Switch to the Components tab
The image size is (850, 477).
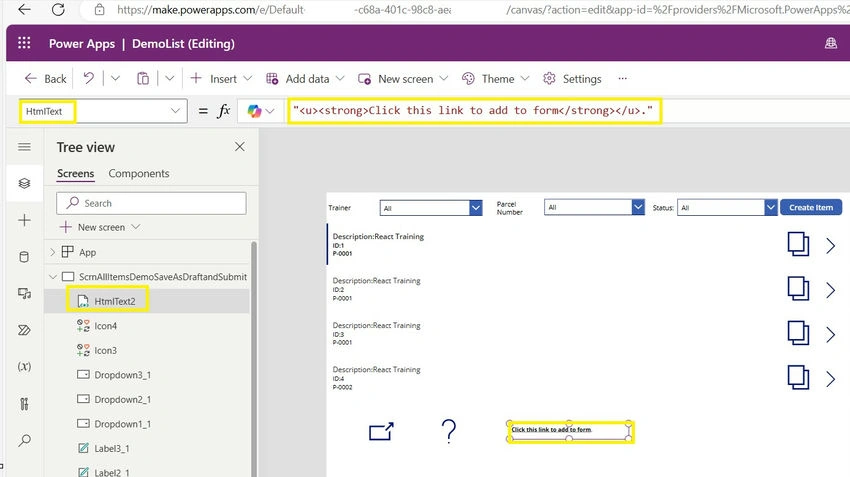[x=139, y=173]
